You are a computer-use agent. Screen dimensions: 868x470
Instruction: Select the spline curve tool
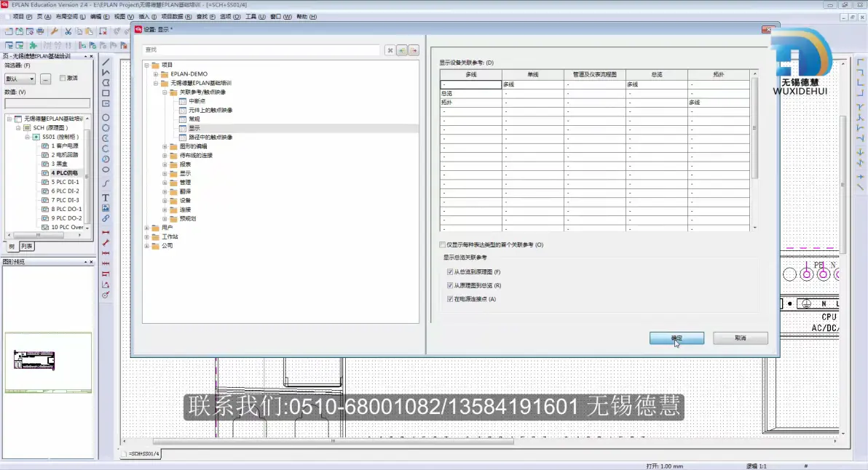[106, 183]
